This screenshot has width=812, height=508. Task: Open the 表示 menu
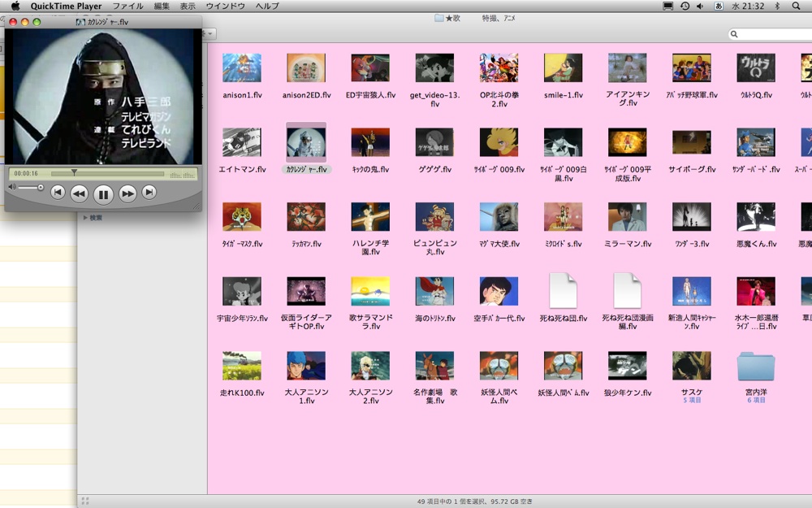coord(188,6)
